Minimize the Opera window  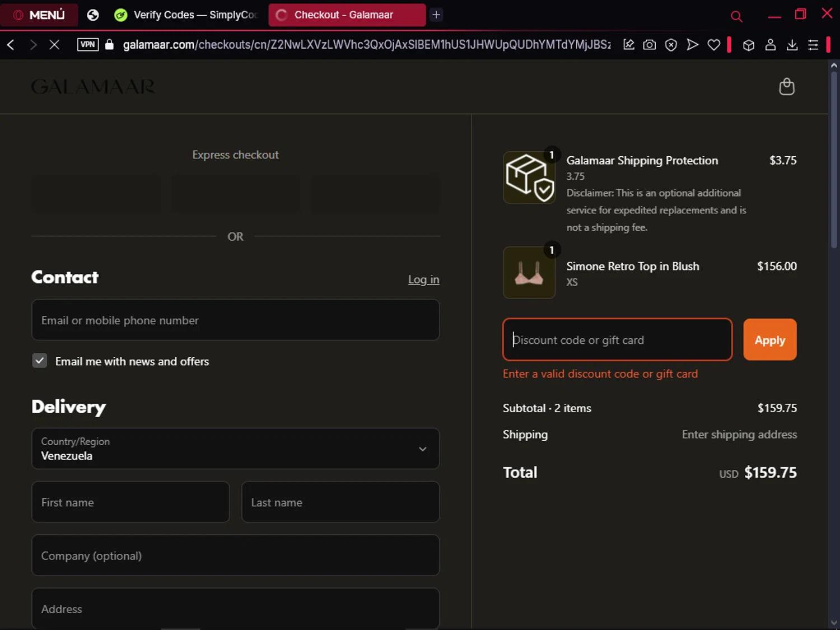774,17
